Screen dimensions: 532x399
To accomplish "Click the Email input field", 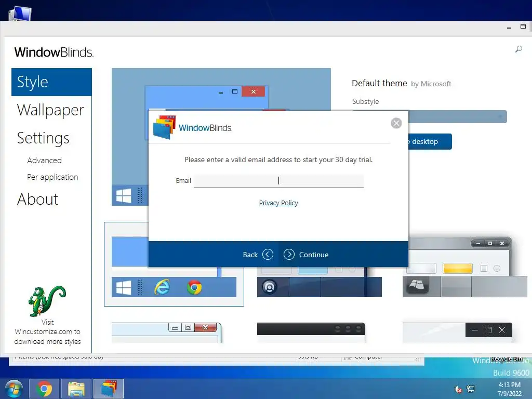I will pyautogui.click(x=278, y=181).
